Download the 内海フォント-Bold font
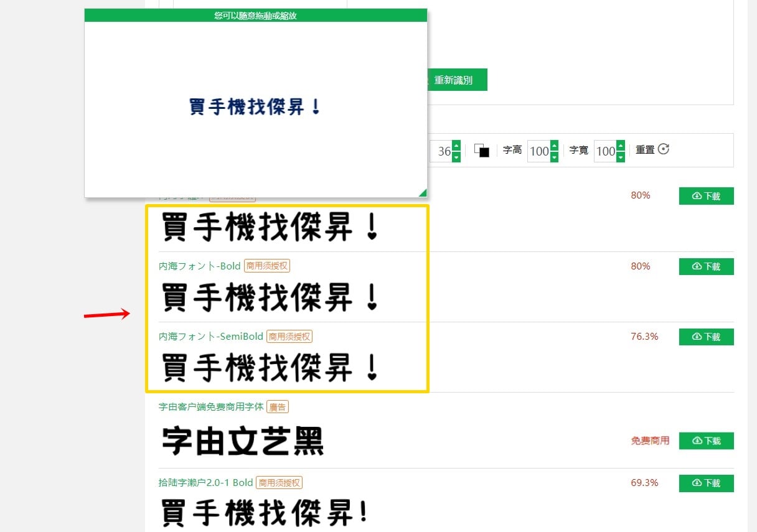Viewport: 757px width, 532px height. point(706,266)
